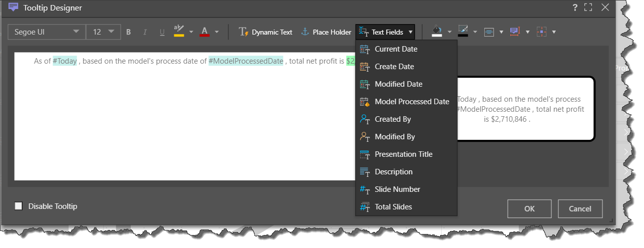The height and width of the screenshot is (248, 644).
Task: Insert a Place Holder anchor
Action: click(326, 32)
